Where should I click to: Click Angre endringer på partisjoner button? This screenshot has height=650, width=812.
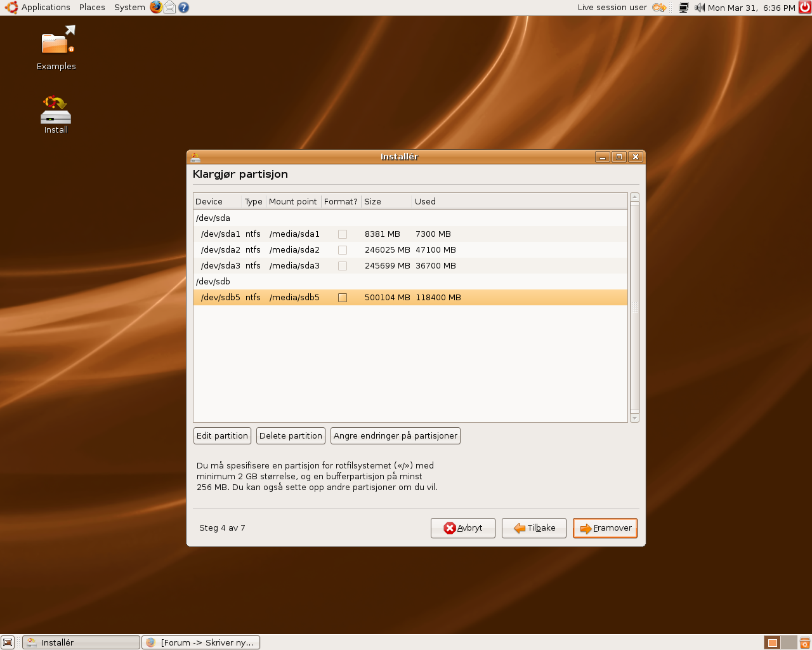395,436
